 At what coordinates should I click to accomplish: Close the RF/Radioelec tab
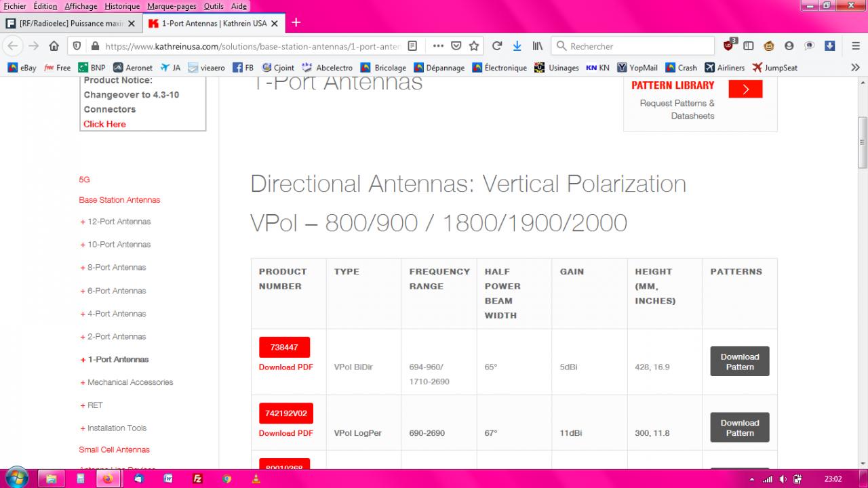132,23
